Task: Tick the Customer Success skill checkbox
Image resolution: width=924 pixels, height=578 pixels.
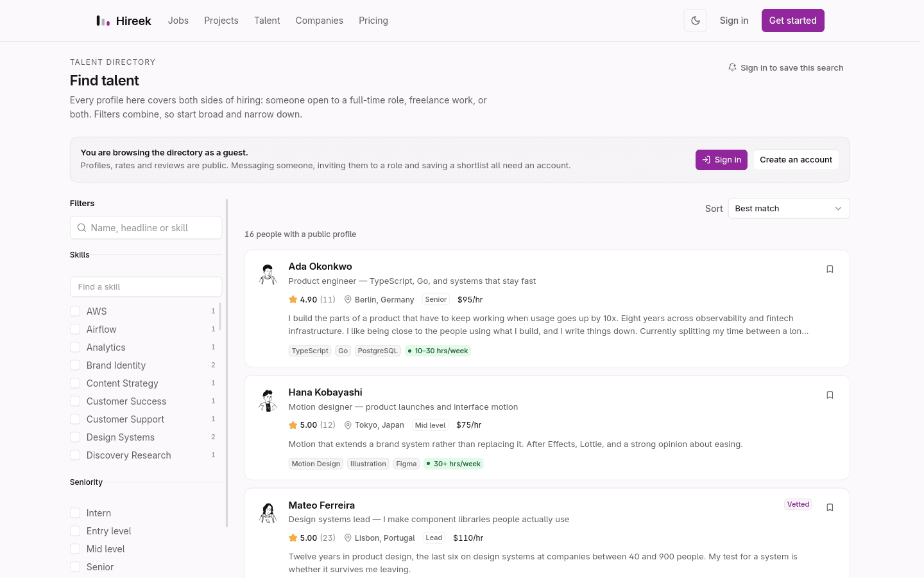Action: pos(75,401)
